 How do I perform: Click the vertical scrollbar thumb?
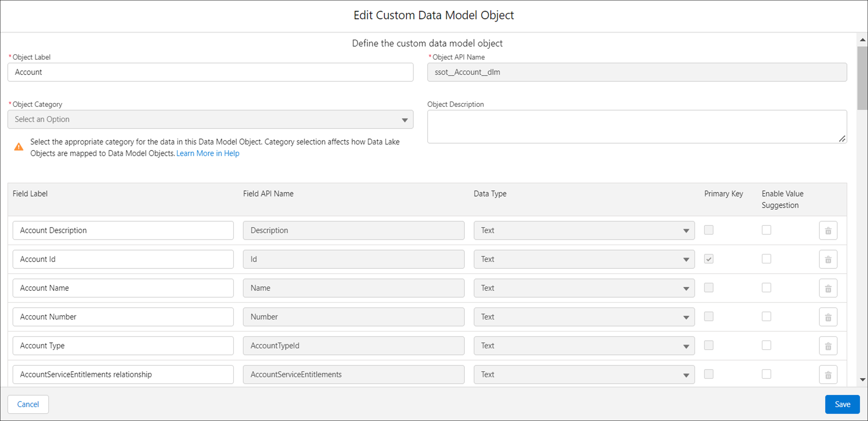coord(862,78)
